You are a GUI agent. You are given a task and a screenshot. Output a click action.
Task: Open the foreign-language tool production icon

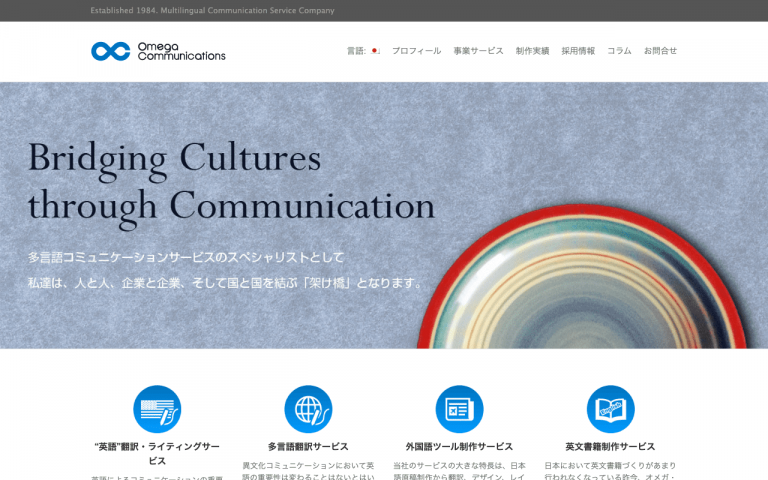pyautogui.click(x=459, y=409)
